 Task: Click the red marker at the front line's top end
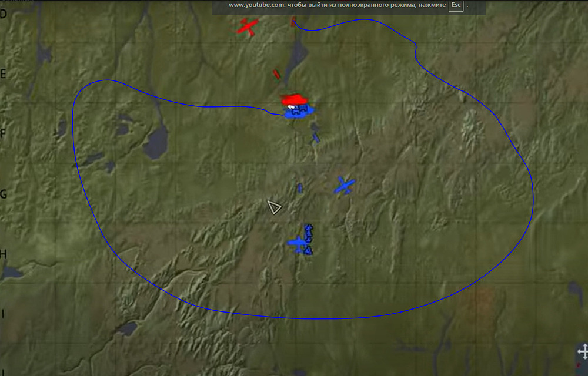293,23
